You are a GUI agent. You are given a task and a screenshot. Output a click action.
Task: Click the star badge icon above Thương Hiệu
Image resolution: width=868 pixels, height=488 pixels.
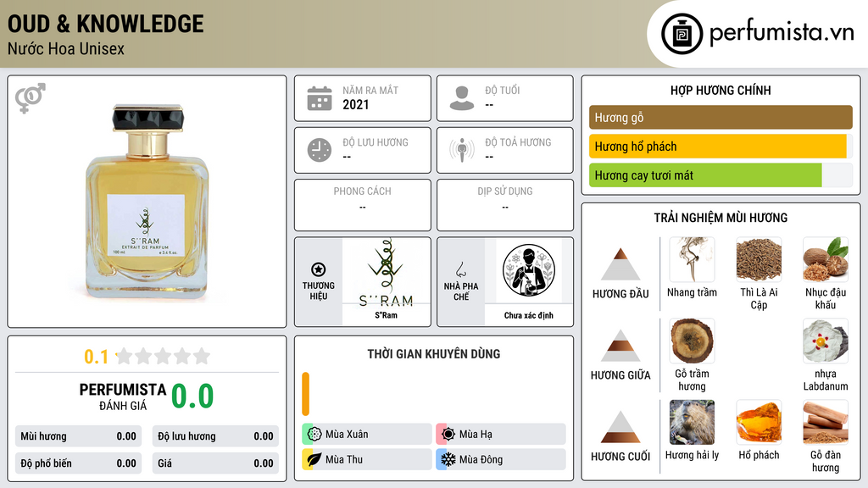click(x=319, y=269)
